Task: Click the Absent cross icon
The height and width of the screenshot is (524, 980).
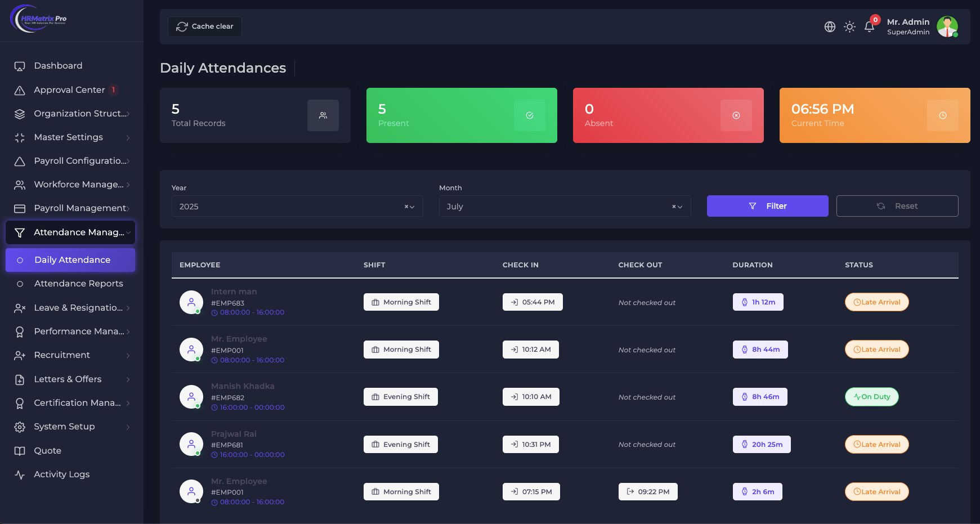Action: [736, 115]
